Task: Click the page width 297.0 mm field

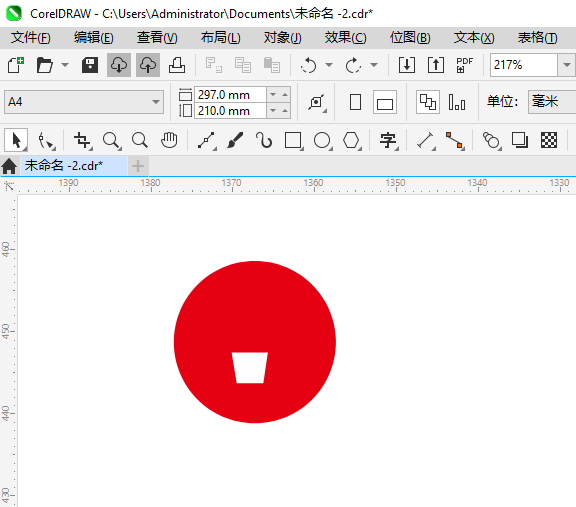Action: coord(230,95)
